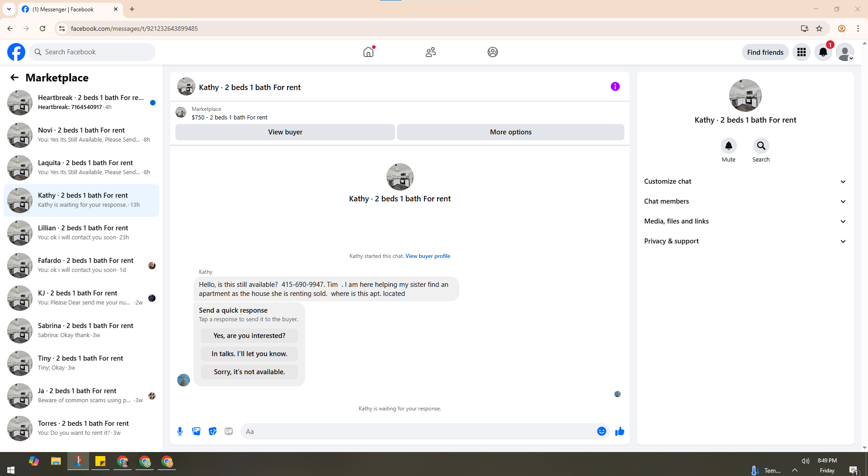Open View buyer profile link
The width and height of the screenshot is (868, 476).
[428, 256]
